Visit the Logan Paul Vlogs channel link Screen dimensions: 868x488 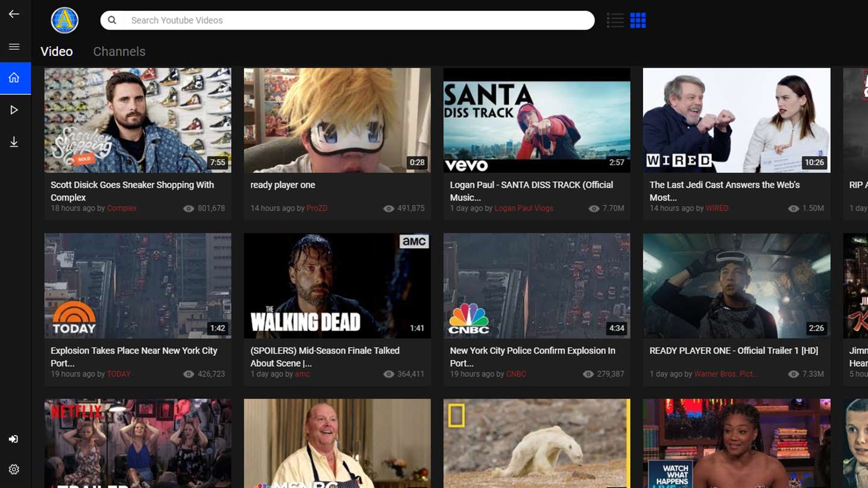click(x=524, y=208)
